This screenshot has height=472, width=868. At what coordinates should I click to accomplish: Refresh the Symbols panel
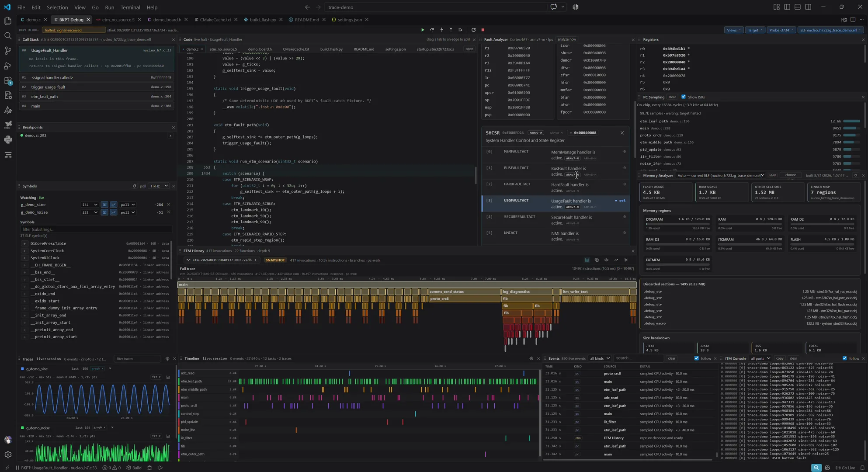pyautogui.click(x=134, y=186)
